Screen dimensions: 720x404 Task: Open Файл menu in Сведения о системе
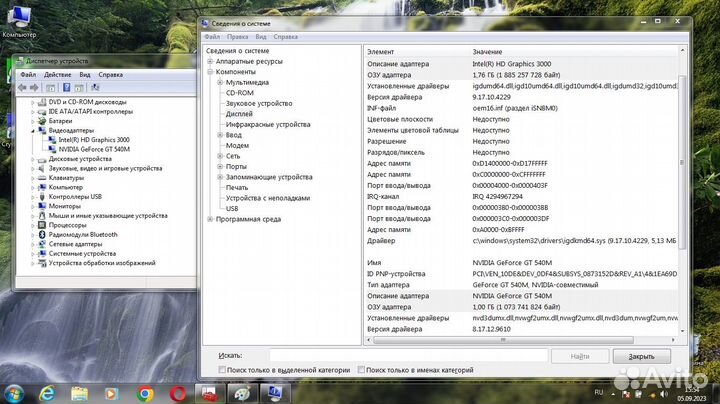pyautogui.click(x=212, y=37)
